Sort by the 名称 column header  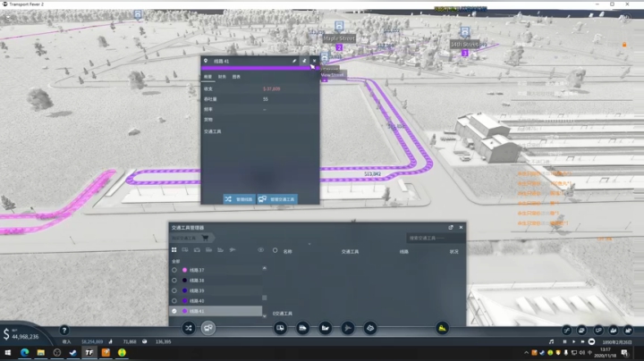tap(287, 251)
